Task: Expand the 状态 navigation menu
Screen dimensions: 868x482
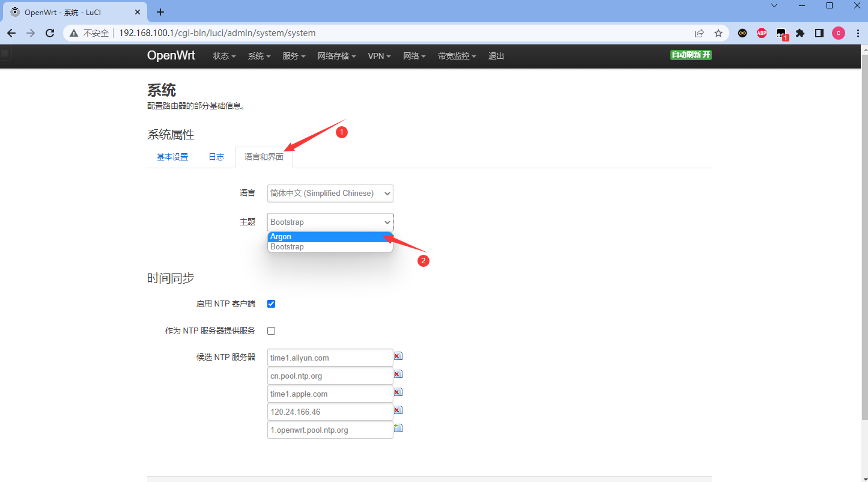Action: (224, 56)
